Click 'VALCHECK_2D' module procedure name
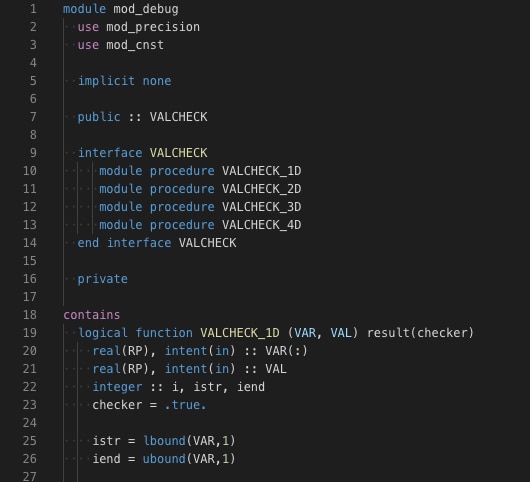 pyautogui.click(x=261, y=189)
